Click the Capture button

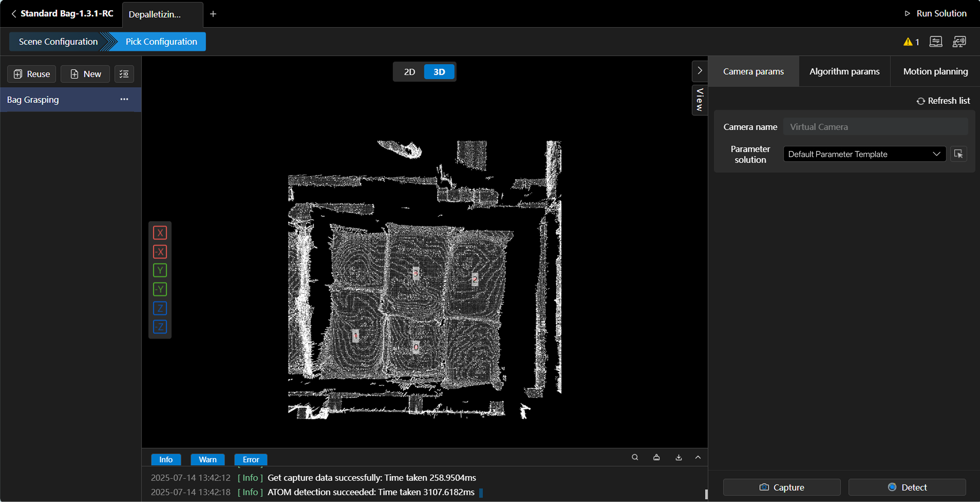[781, 487]
